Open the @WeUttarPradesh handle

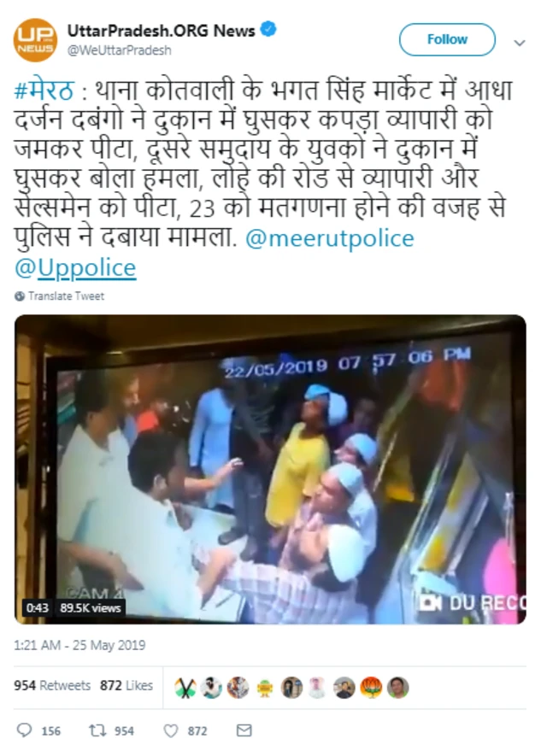click(119, 50)
